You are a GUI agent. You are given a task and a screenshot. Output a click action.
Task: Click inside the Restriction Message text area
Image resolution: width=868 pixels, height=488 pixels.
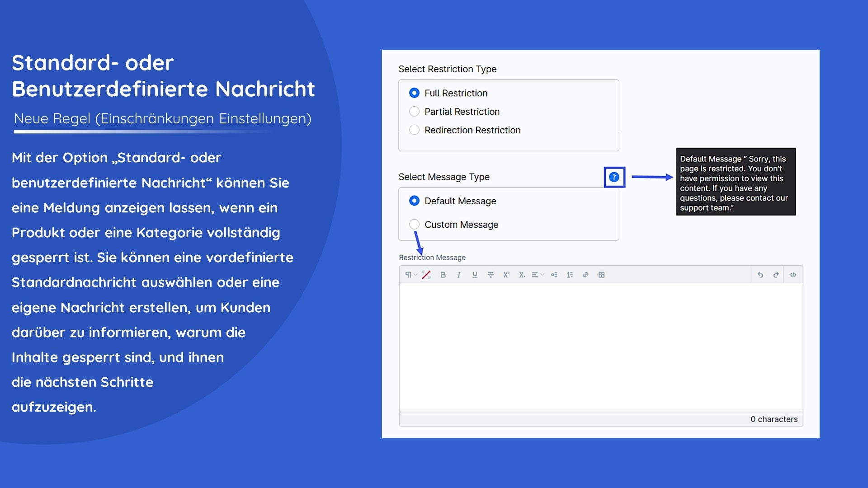(x=601, y=347)
